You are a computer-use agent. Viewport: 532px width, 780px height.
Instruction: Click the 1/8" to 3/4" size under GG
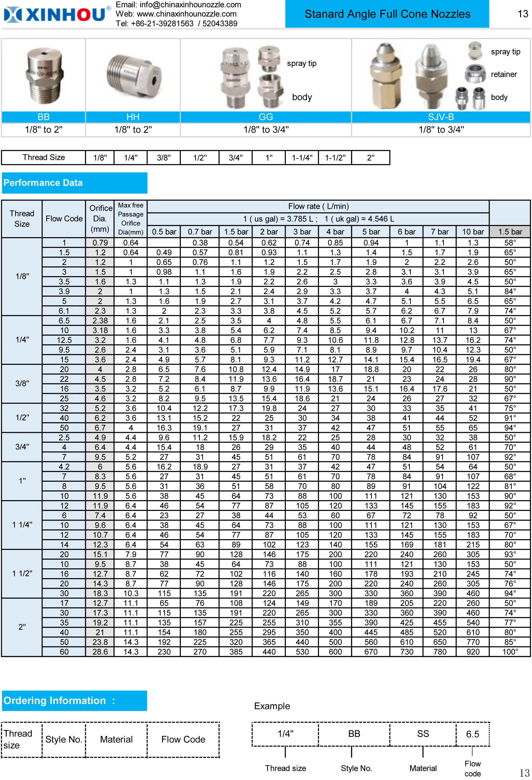[266, 129]
